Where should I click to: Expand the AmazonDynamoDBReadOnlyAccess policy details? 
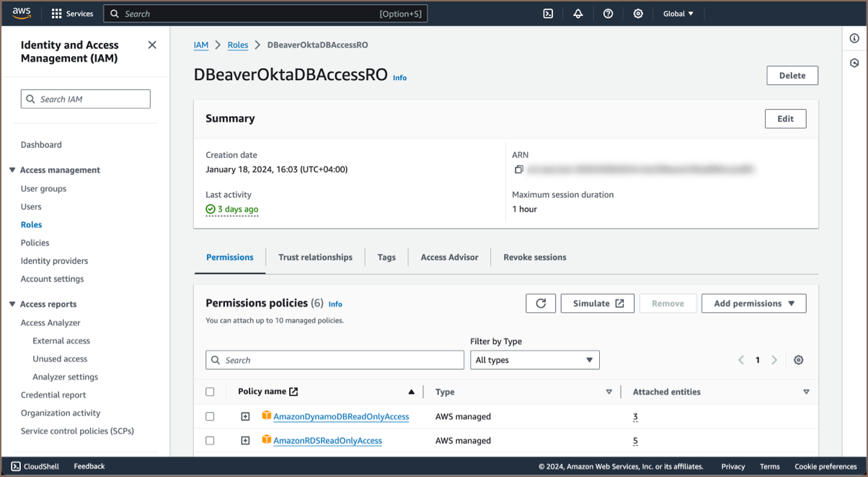click(245, 416)
